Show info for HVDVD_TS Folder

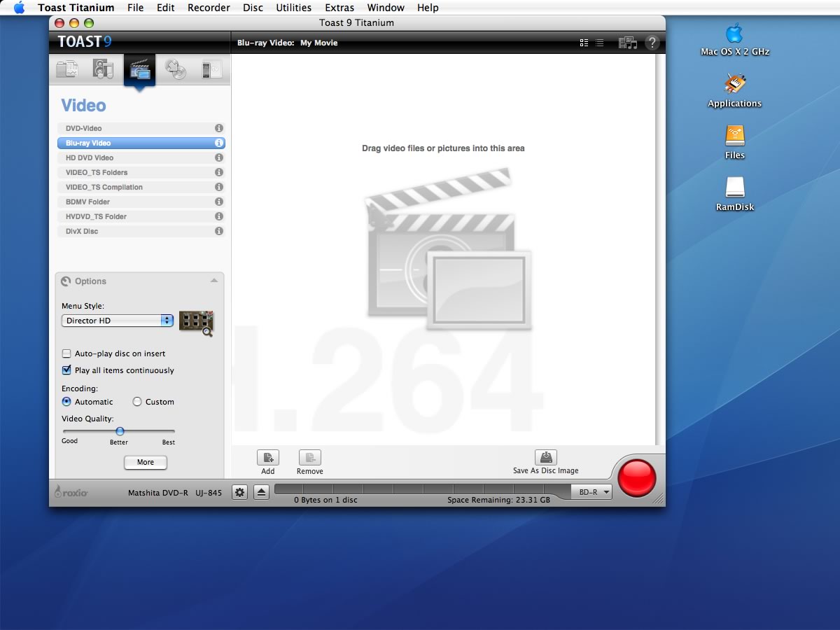point(219,216)
